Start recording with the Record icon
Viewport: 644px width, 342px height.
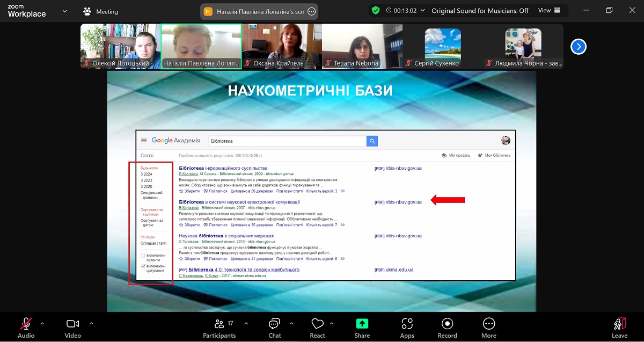[447, 324]
